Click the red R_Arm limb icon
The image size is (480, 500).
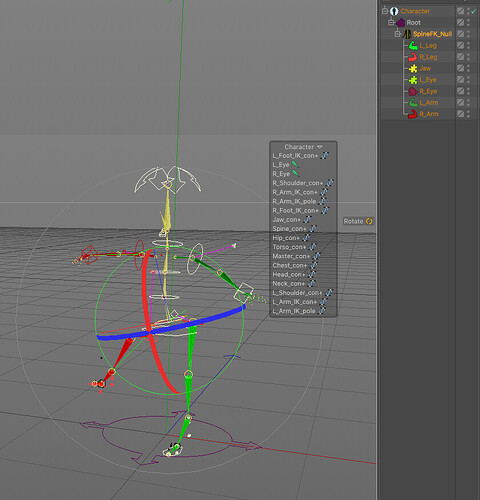coord(413,114)
